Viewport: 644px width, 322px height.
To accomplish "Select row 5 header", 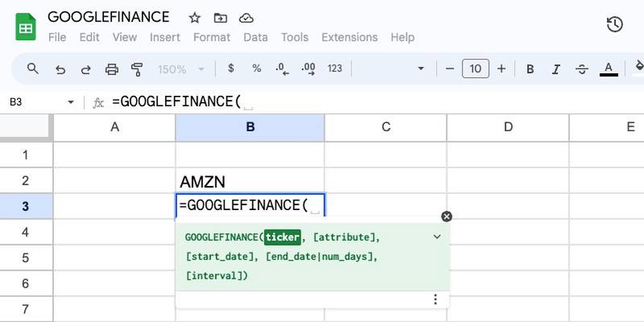I will click(26, 258).
